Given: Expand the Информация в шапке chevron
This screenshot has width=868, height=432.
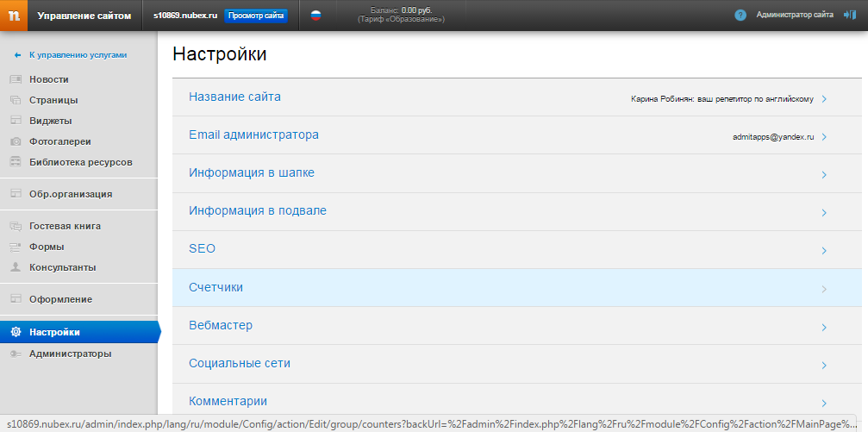Looking at the screenshot, I should (x=824, y=175).
